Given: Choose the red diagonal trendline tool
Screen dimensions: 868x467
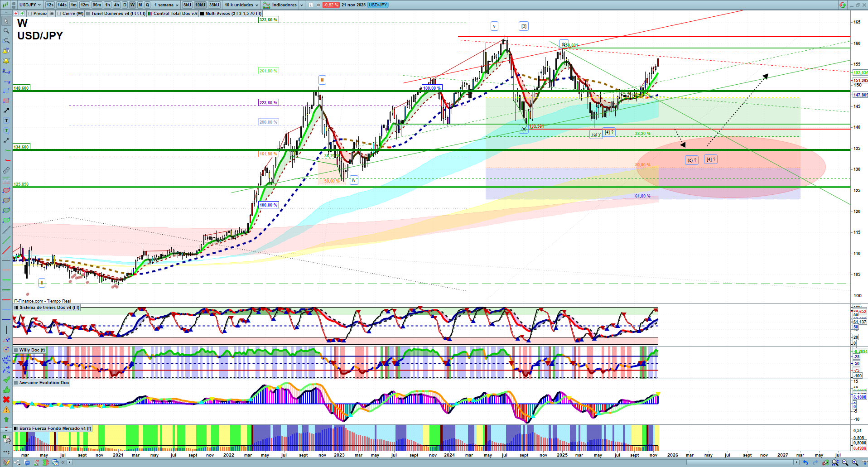Looking at the screenshot, I should tap(6, 250).
